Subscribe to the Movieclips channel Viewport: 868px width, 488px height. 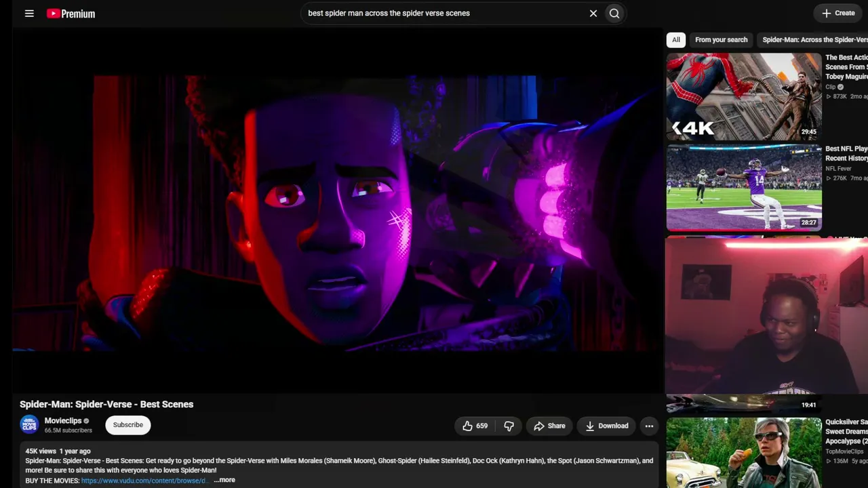click(128, 425)
